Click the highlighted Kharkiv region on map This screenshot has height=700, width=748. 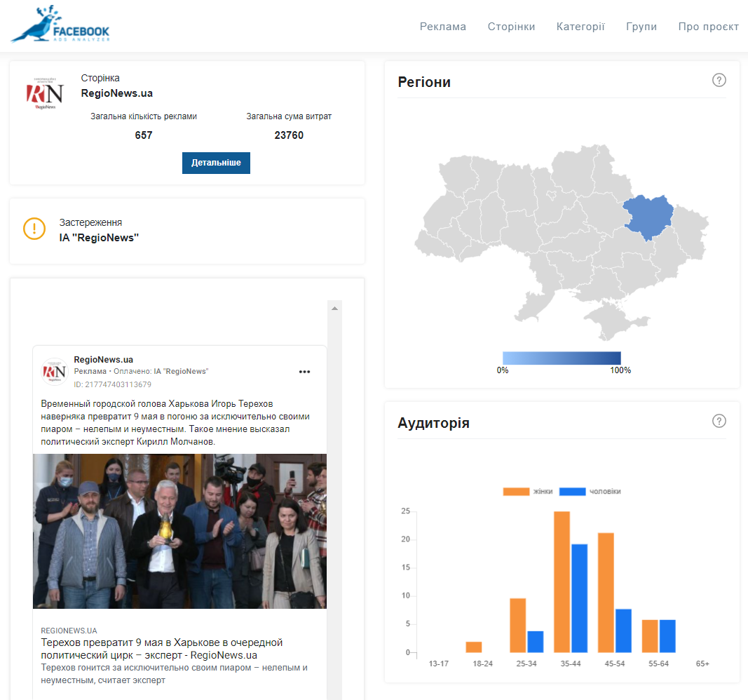[648, 216]
